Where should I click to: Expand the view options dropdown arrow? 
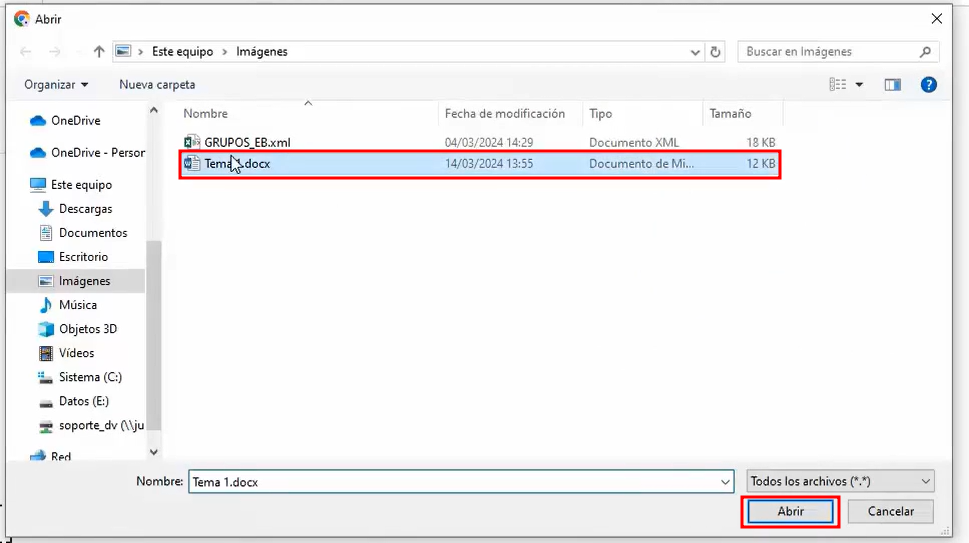(859, 85)
